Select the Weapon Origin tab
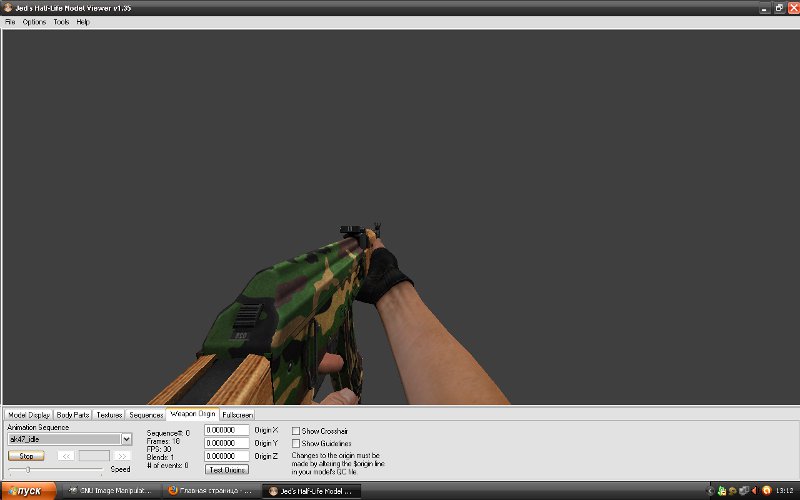Image resolution: width=800 pixels, height=500 pixels. pyautogui.click(x=193, y=414)
